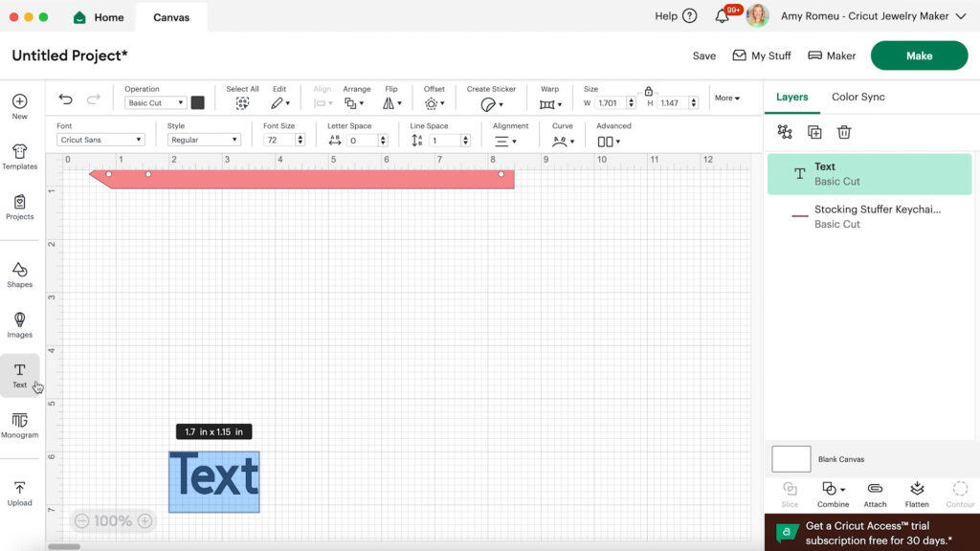This screenshot has width=980, height=551.
Task: Select the Text object on canvas
Action: pos(213,482)
